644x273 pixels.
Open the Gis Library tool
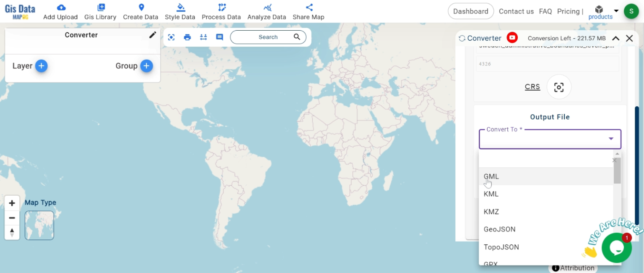coord(100,11)
